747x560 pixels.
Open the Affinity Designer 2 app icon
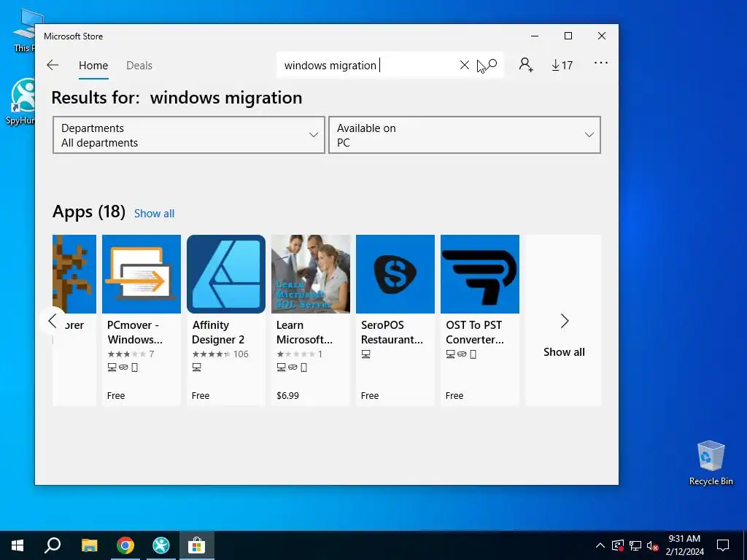(226, 274)
